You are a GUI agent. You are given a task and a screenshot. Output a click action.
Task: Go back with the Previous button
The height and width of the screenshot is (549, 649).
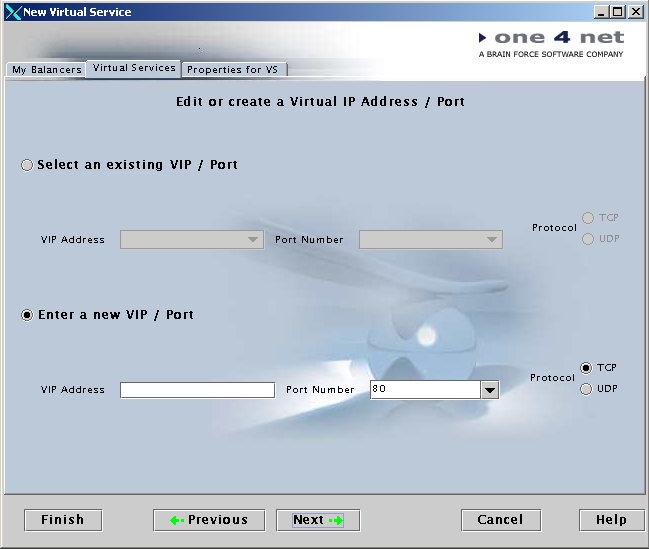pyautogui.click(x=209, y=520)
